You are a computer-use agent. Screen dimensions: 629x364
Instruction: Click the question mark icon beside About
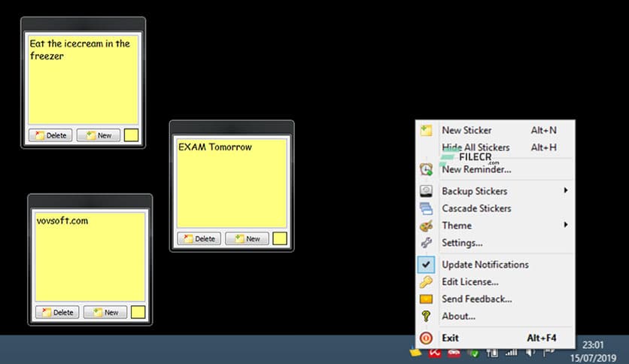click(426, 317)
